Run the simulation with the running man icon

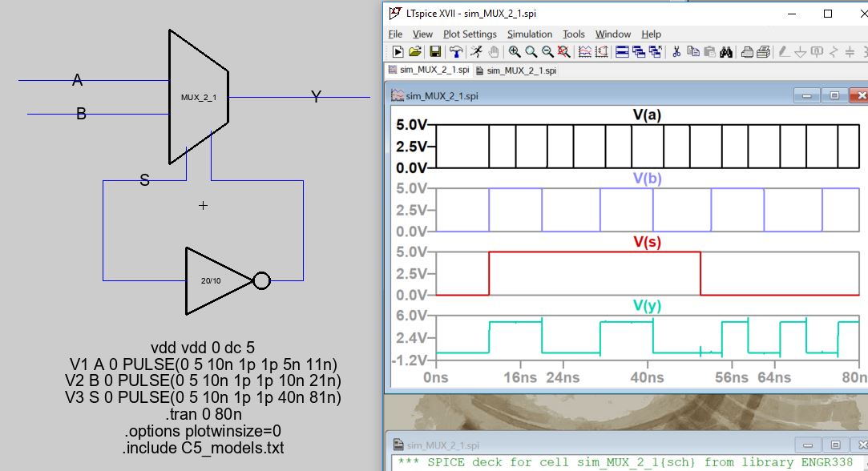(x=476, y=52)
